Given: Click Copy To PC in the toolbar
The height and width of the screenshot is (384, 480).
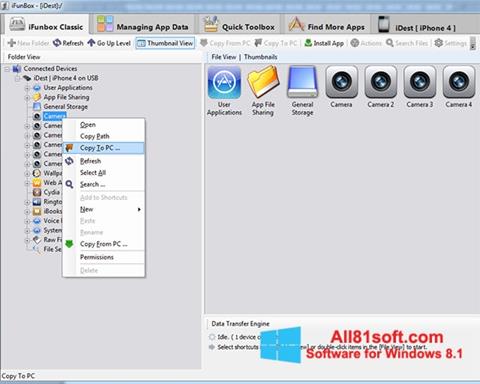Looking at the screenshot, I should 275,43.
